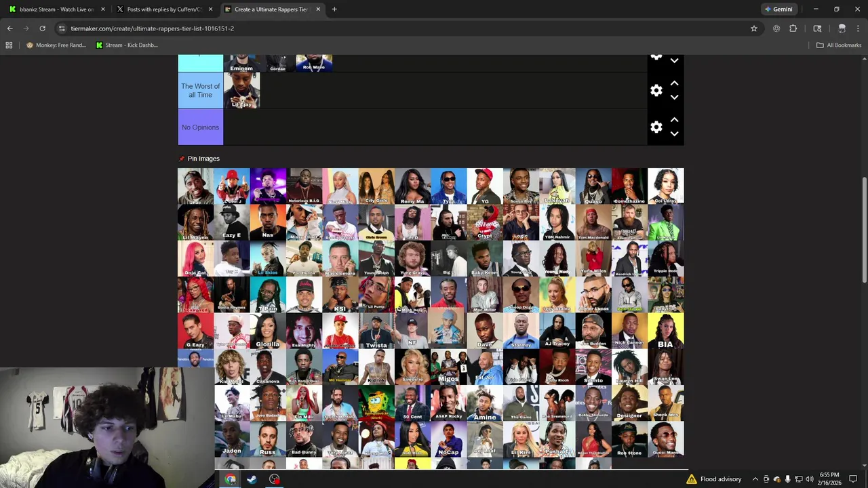
Task: Open the Monkey: Free Random bookmark
Action: (56, 45)
